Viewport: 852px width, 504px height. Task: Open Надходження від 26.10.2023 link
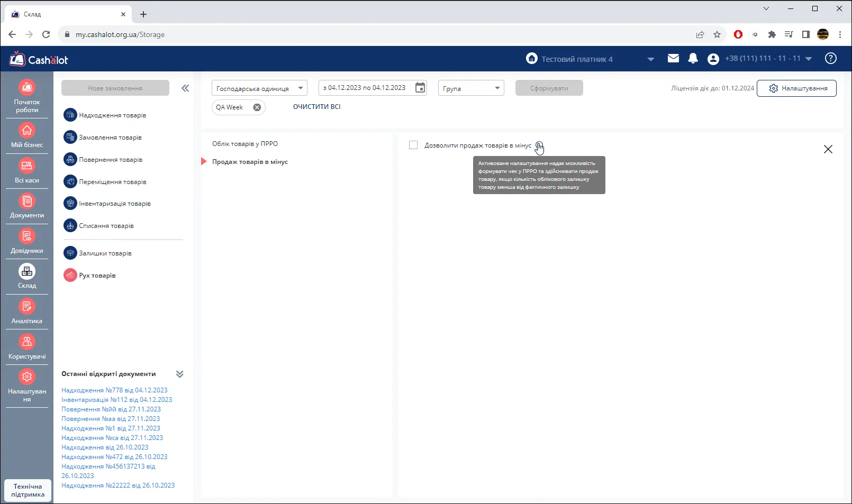[x=105, y=447]
